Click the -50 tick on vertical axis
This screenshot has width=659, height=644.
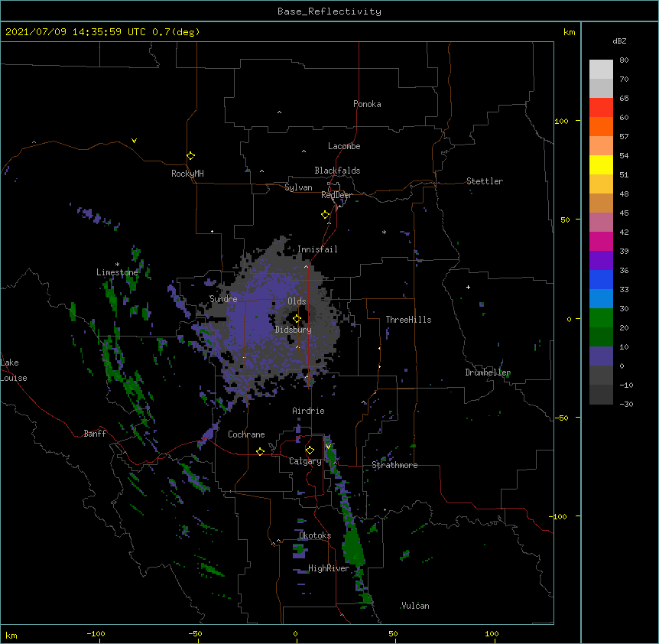point(560,418)
